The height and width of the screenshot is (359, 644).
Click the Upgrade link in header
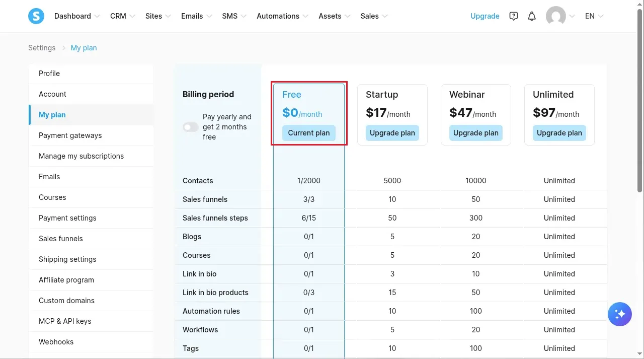point(485,16)
